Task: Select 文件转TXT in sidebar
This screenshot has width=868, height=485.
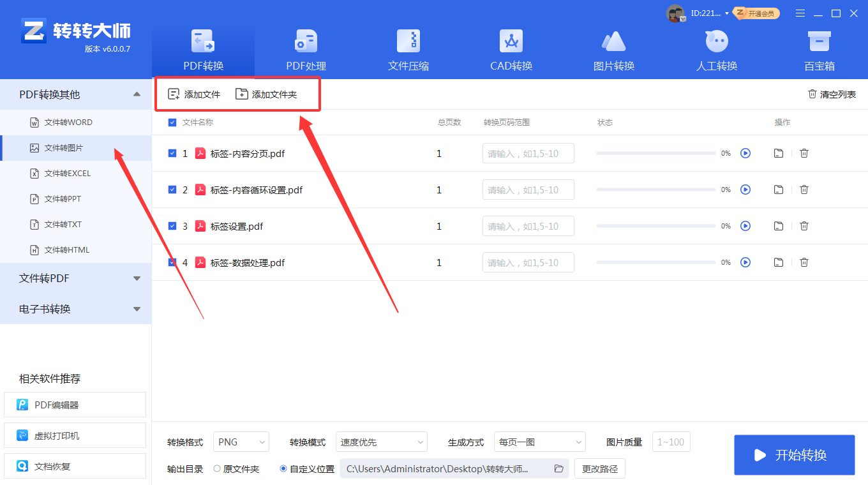Action: tap(76, 225)
